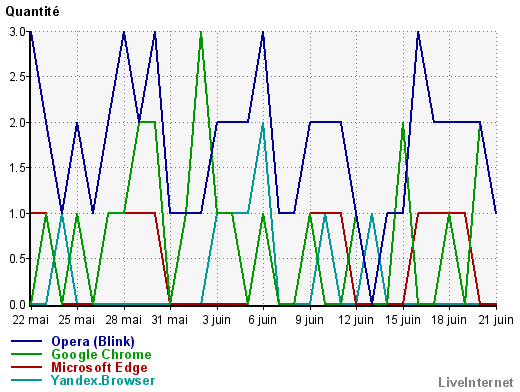Select the 28 mai date label
The image size is (520, 392).
point(124,320)
